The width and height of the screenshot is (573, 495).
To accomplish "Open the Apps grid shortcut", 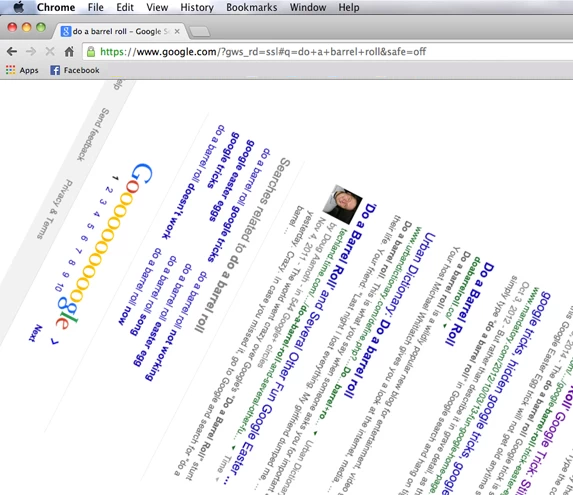I will [x=22, y=70].
